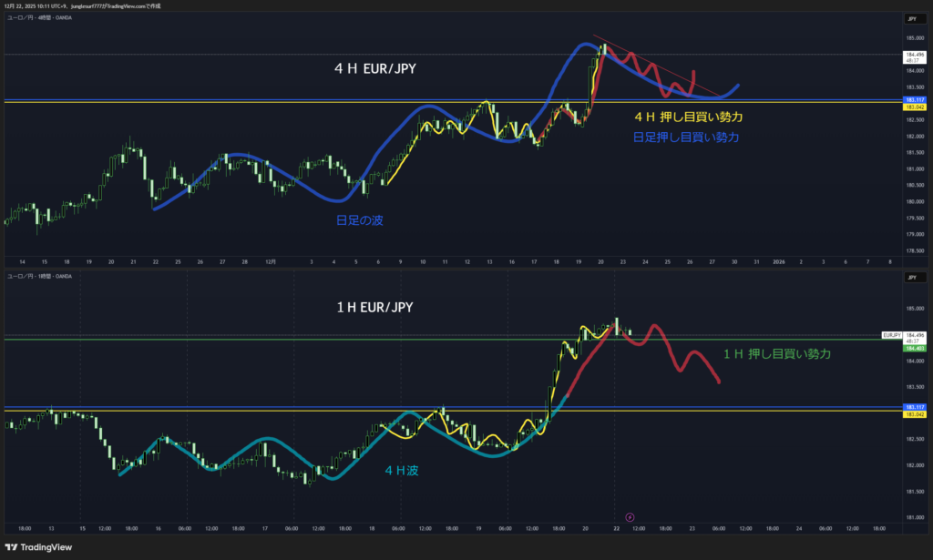
Task: Click the teal '4 H波' annotation text
Action: click(402, 470)
